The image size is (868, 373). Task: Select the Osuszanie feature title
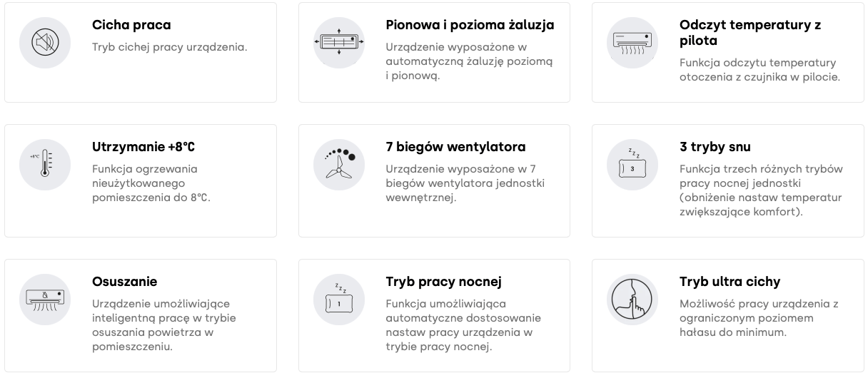(125, 281)
